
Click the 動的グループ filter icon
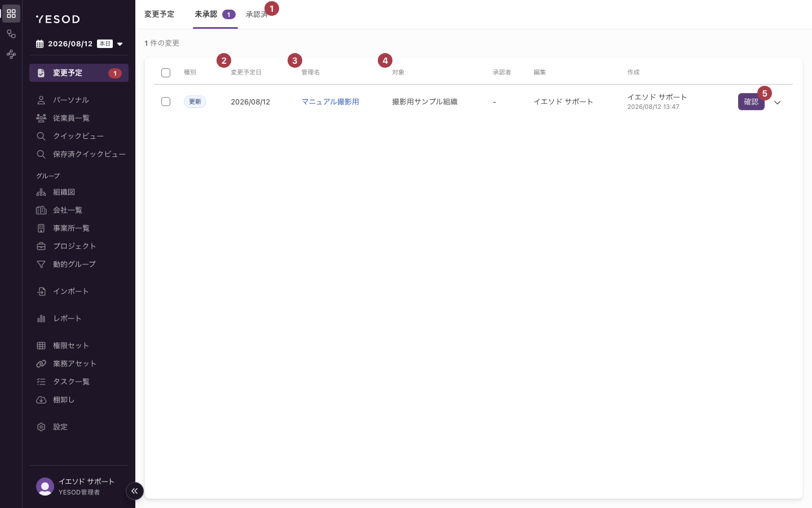[41, 264]
